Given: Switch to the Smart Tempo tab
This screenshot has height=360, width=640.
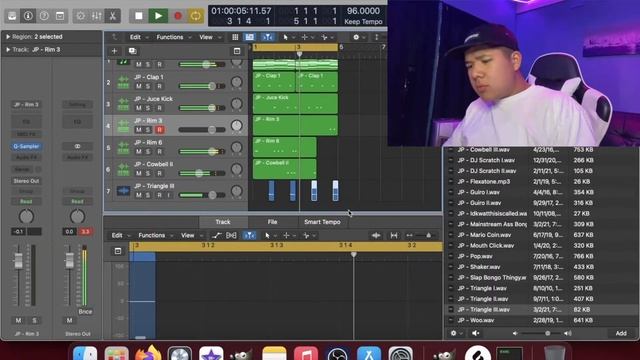Looking at the screenshot, I should (x=322, y=222).
